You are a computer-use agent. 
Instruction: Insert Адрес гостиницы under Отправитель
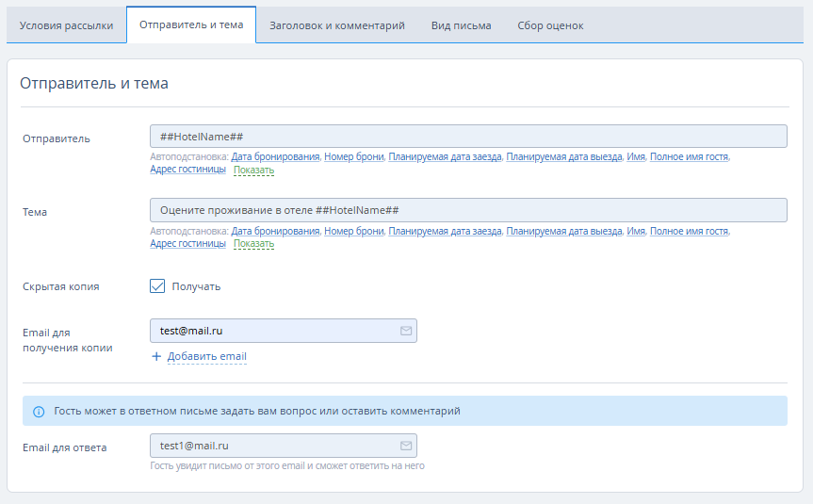(x=187, y=169)
